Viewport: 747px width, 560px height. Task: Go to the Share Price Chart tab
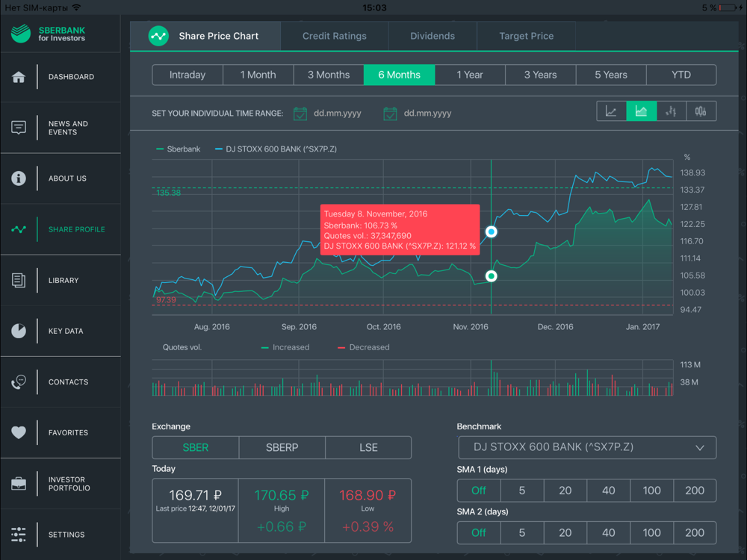pos(206,36)
